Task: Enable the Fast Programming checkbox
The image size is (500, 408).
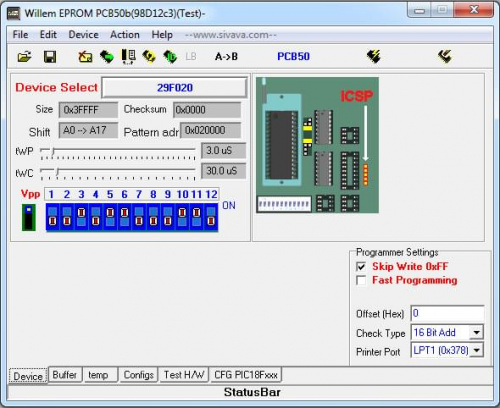Action: click(361, 280)
